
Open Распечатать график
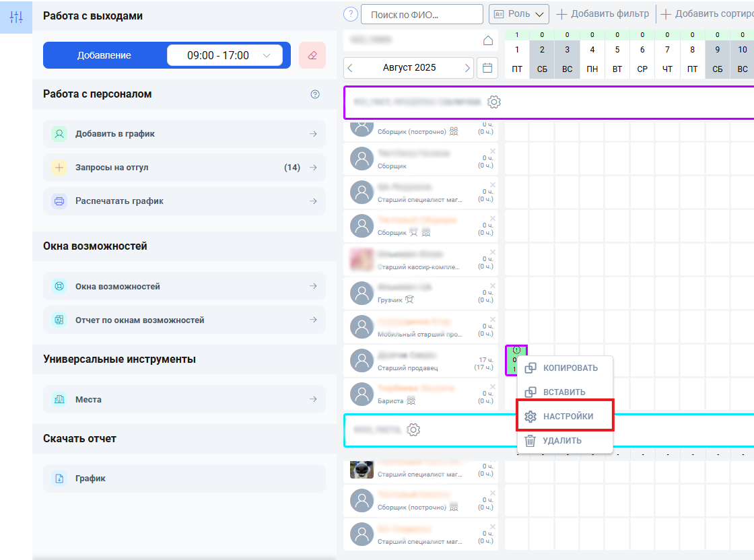(184, 201)
